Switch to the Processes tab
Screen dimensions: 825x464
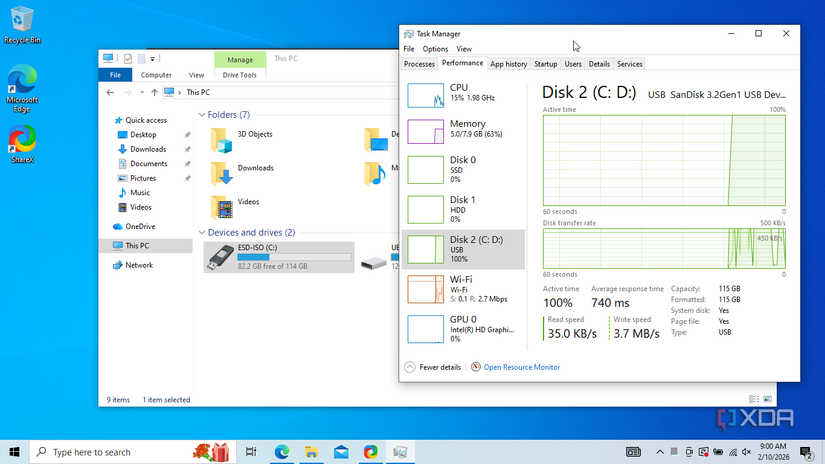(x=419, y=64)
